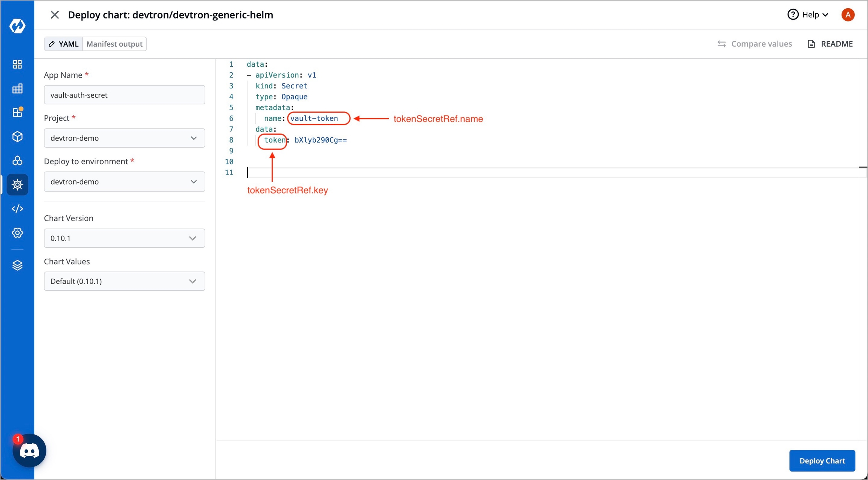The image size is (868, 480).
Task: Click the 'kind: Secret' line
Action: coord(281,86)
